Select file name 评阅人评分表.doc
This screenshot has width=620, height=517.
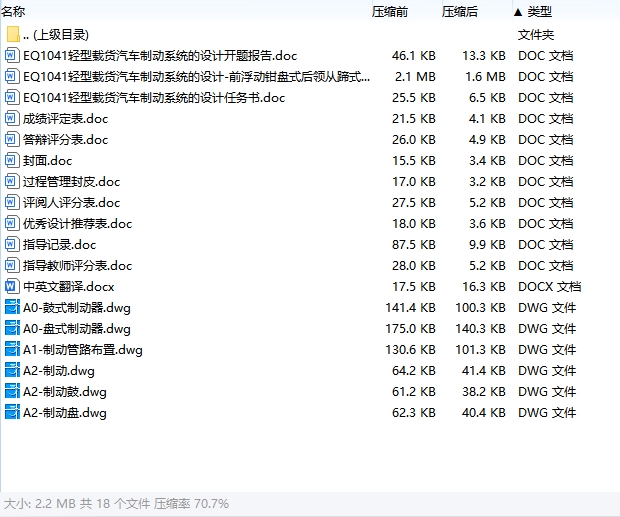(71, 203)
